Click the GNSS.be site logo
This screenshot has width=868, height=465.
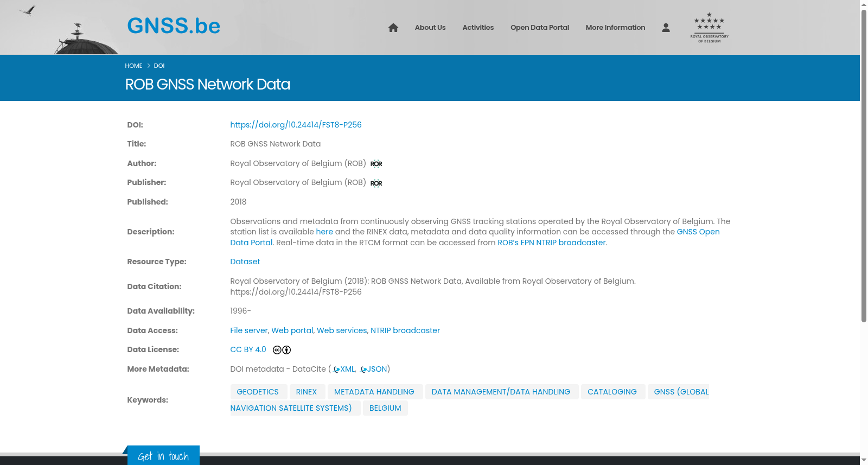coord(174,26)
